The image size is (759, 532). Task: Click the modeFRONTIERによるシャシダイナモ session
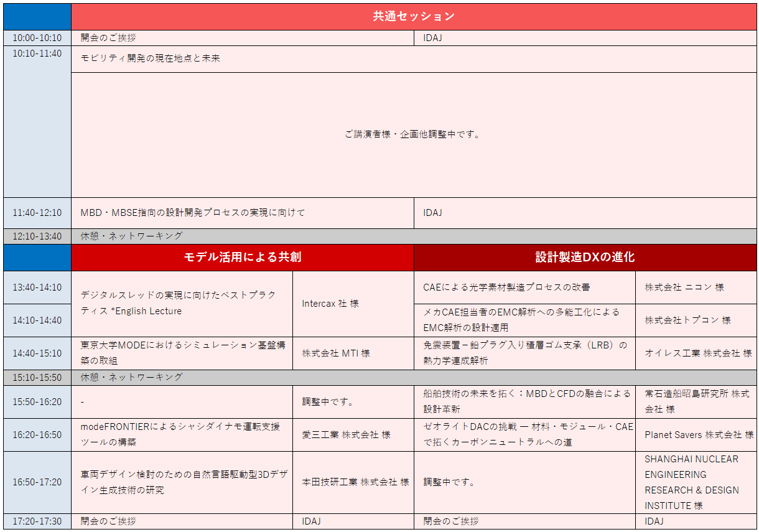pos(182,435)
